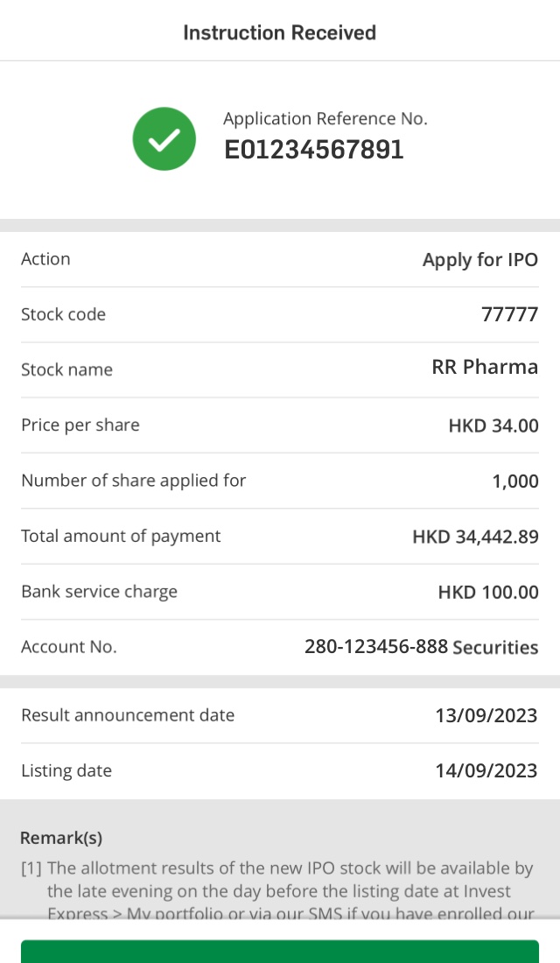
Task: Select the number of shares applied, 1,000
Action: pos(515,481)
